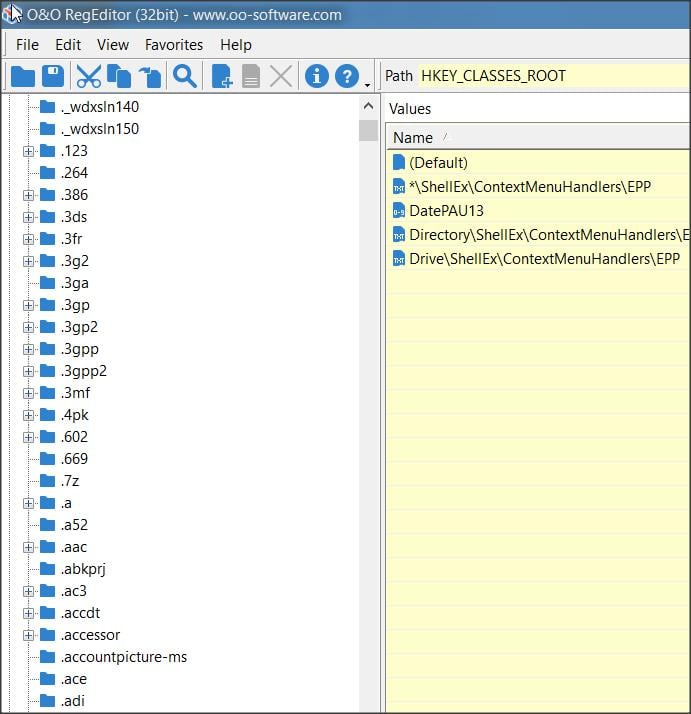
Task: Click the DatePAU13 value icon
Action: [x=399, y=211]
